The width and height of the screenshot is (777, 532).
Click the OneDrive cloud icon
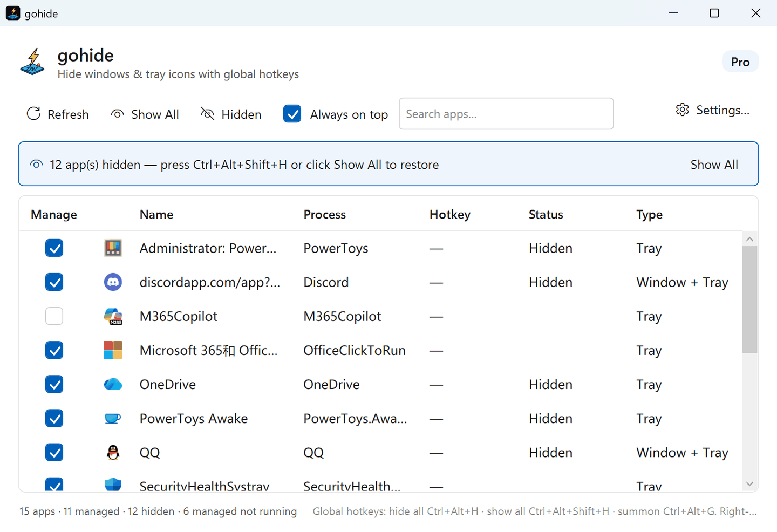[x=113, y=384]
